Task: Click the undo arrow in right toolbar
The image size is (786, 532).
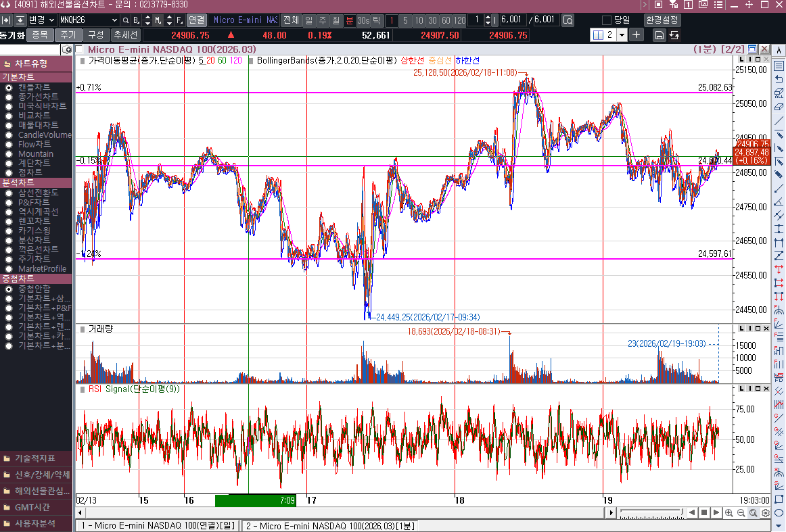Action: [x=779, y=79]
